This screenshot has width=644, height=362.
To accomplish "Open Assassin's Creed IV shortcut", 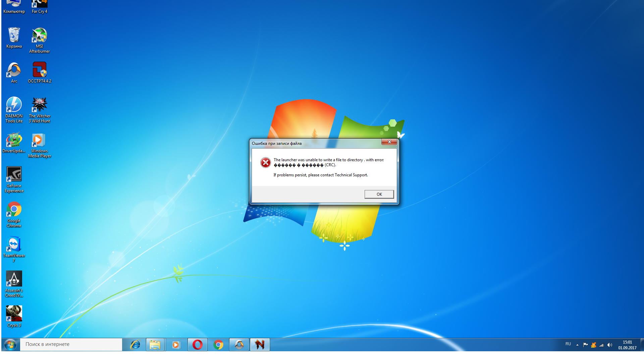I will tap(14, 280).
